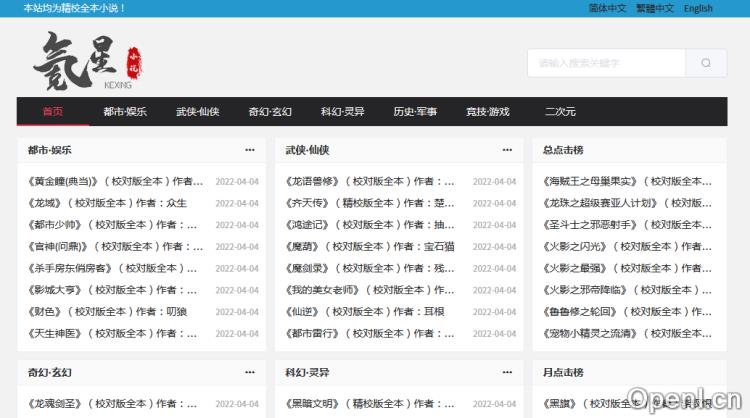Open the 武侠·仙侠 navigation menu item
The image size is (750, 418).
[198, 111]
